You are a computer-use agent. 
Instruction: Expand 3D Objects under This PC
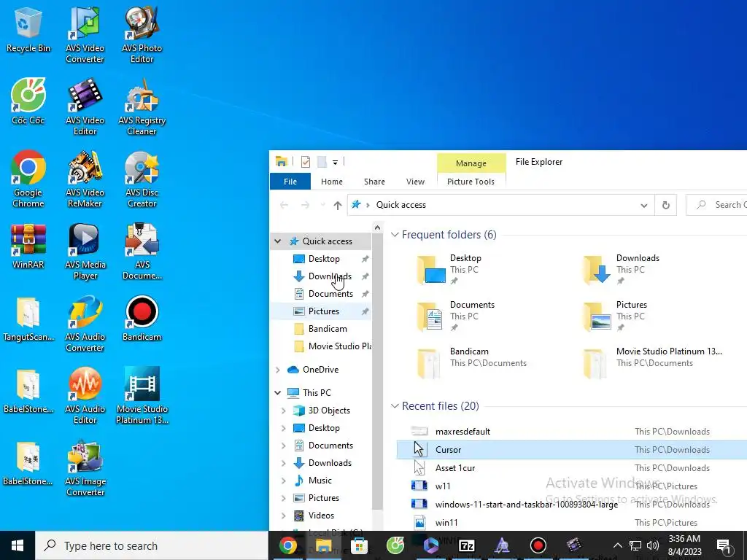click(x=284, y=411)
